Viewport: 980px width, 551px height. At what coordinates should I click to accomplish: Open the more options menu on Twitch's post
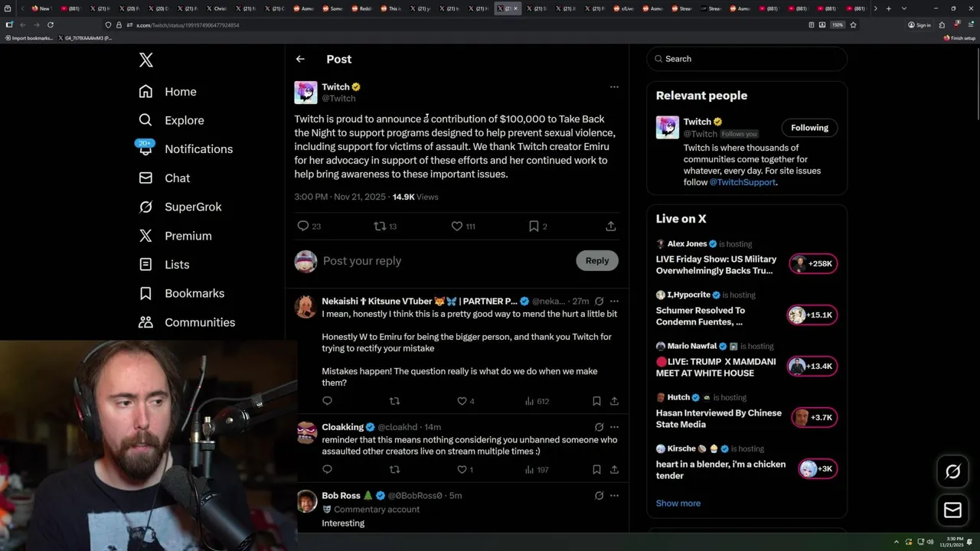pos(614,87)
